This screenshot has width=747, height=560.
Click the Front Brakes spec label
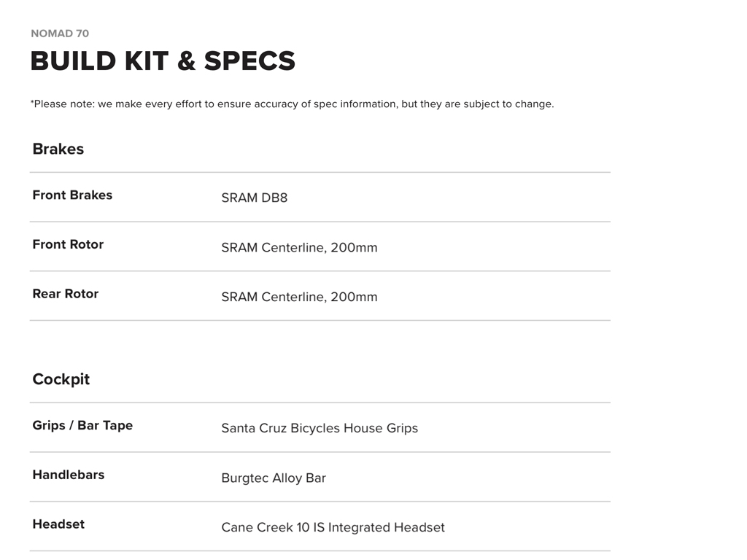coord(72,195)
